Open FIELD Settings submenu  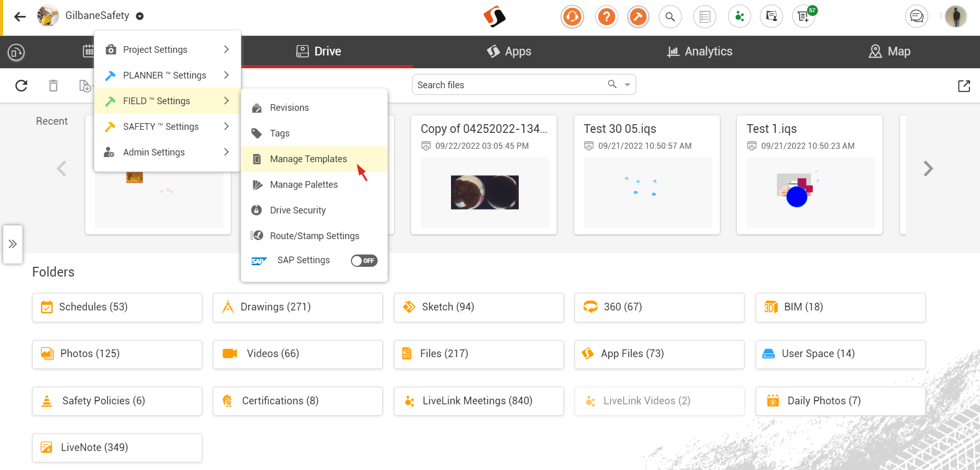167,101
